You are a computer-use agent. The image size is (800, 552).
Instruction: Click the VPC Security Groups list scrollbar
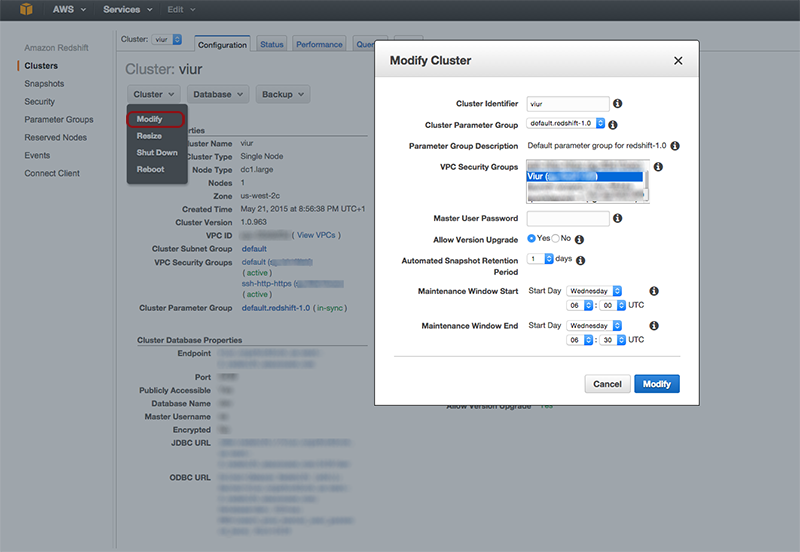646,182
